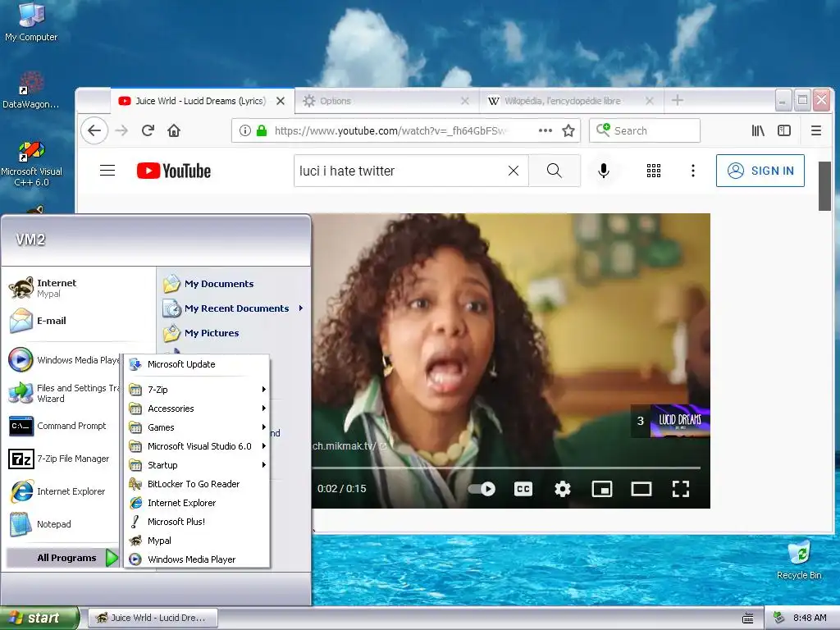Open video settings gear

coord(563,489)
